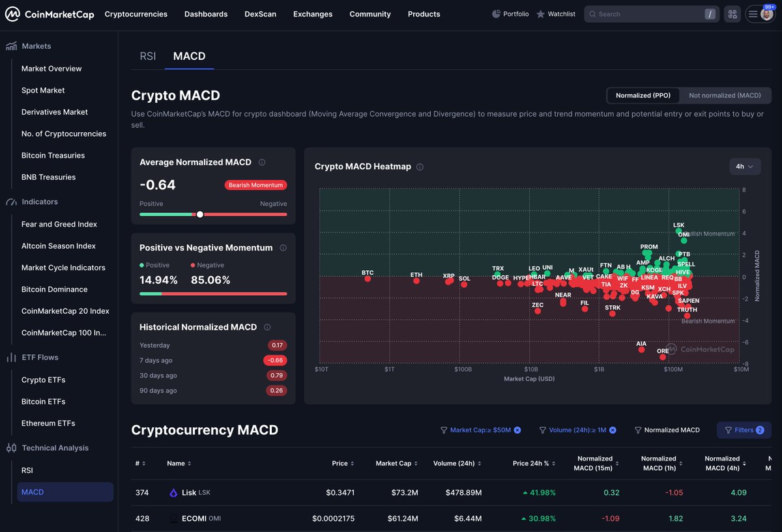Open Crypto ETFs sidebar link

[x=43, y=380]
